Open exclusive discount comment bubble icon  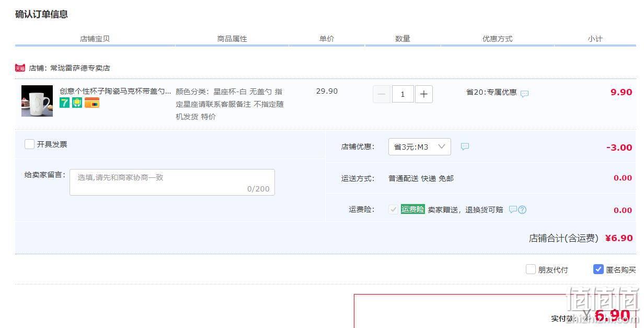click(524, 94)
